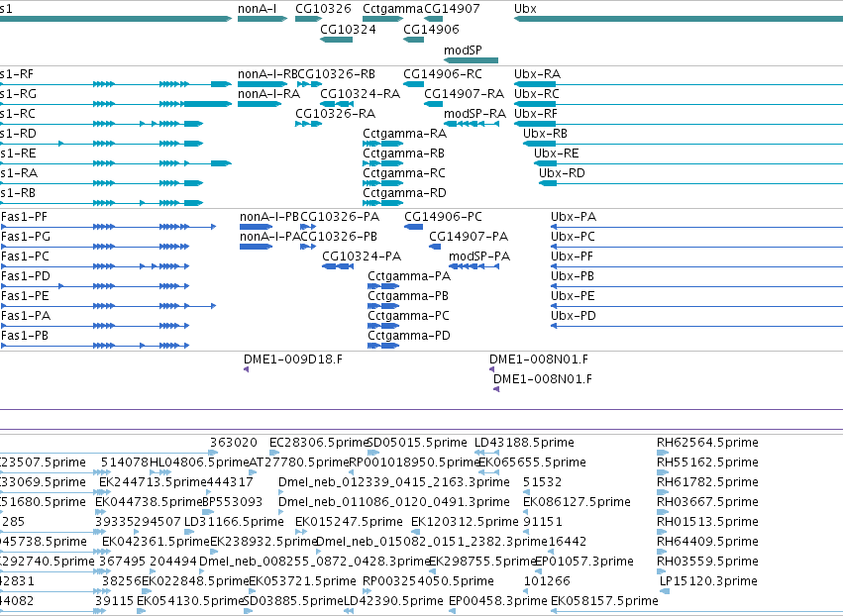Select the EK086127.5prime EST label
The height and width of the screenshot is (616, 843).
[577, 502]
